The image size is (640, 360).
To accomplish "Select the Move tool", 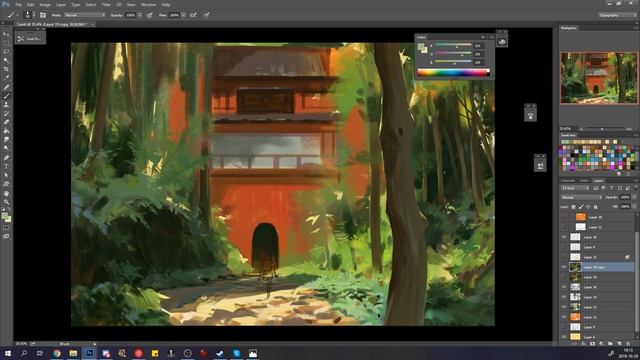I will (x=6, y=34).
